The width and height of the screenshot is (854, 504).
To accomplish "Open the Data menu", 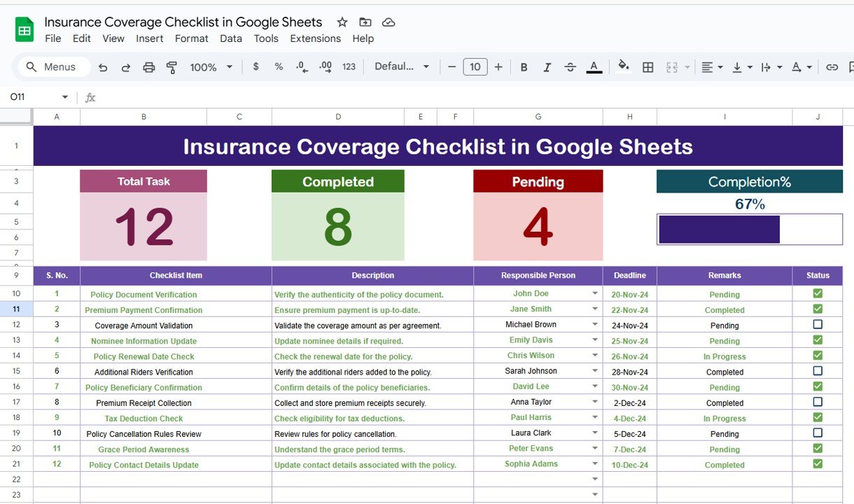I will coord(231,38).
